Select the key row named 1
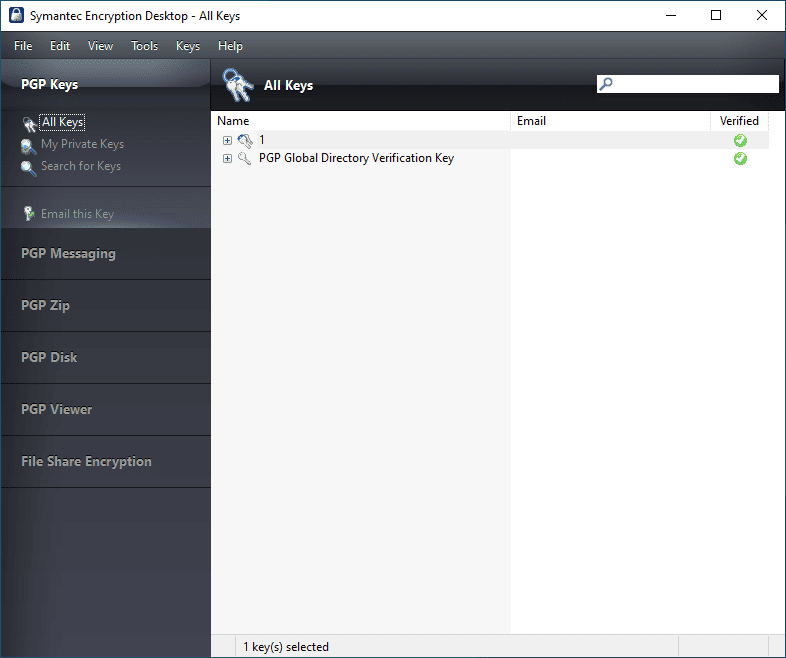 pyautogui.click(x=490, y=140)
